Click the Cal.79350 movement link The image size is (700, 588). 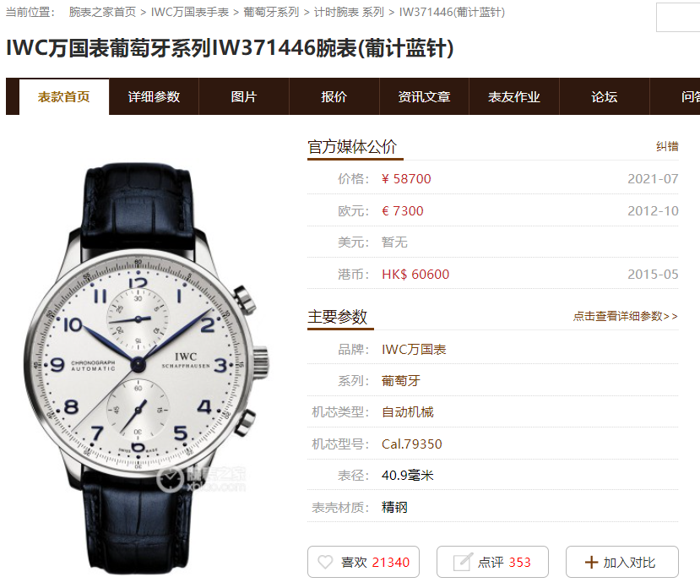point(411,444)
